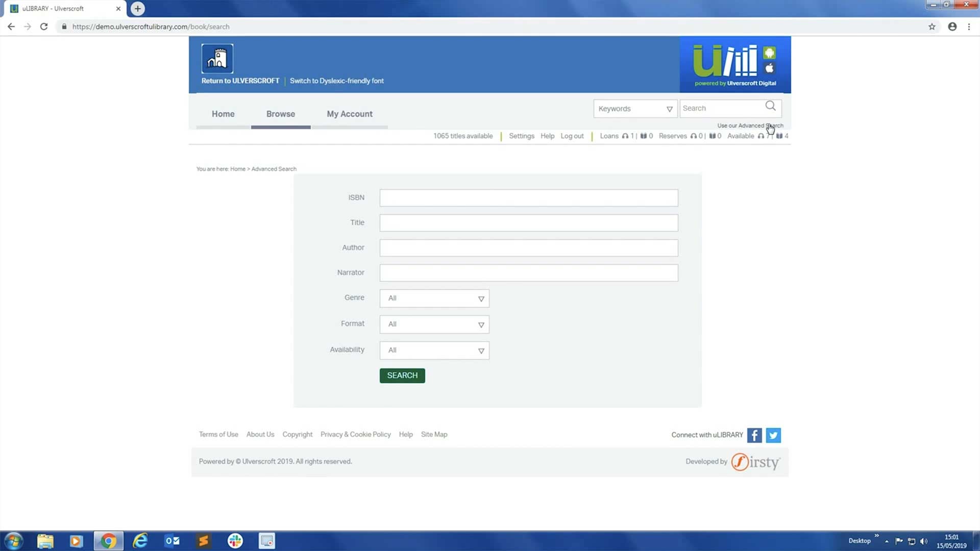Click the Windows taskbar Explorer icon
Image resolution: width=980 pixels, height=551 pixels.
(x=44, y=540)
